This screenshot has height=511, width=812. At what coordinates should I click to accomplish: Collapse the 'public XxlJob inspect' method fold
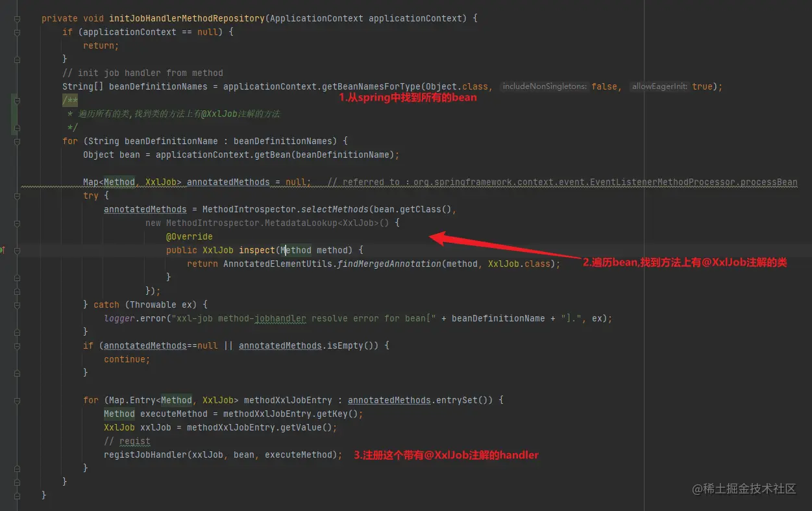click(x=17, y=250)
